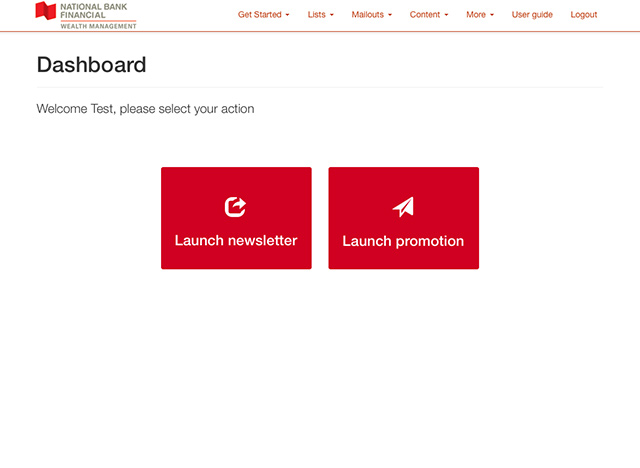
Task: Open the Lists menu
Action: pyautogui.click(x=317, y=15)
